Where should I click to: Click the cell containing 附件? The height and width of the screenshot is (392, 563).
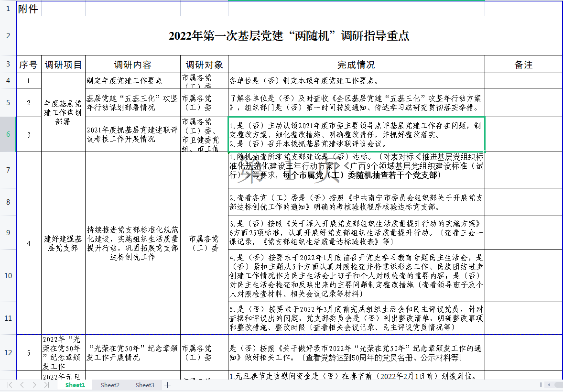(29, 8)
